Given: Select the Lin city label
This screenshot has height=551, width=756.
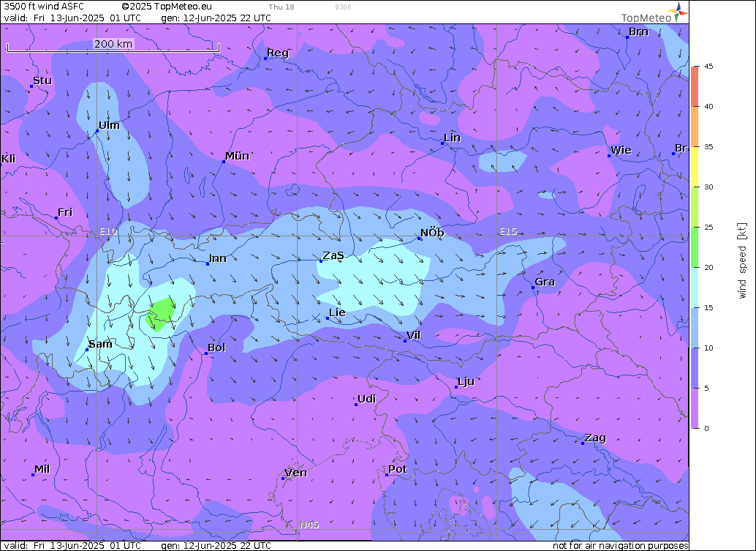Looking at the screenshot, I should 452,138.
